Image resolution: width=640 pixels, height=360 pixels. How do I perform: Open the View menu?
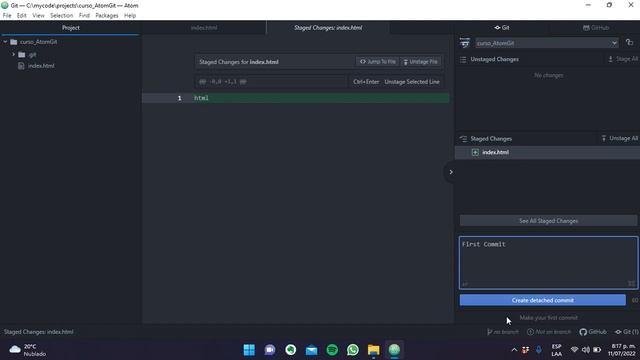(38, 16)
